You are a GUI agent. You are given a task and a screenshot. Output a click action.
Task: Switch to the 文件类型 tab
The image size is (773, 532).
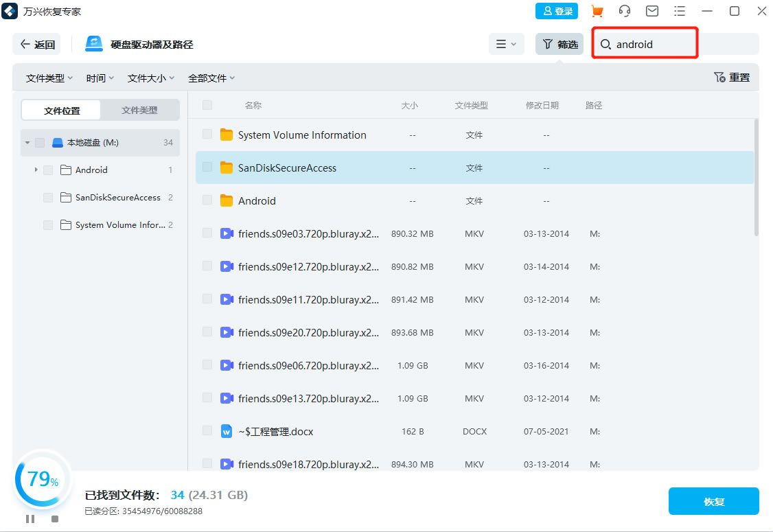[139, 110]
